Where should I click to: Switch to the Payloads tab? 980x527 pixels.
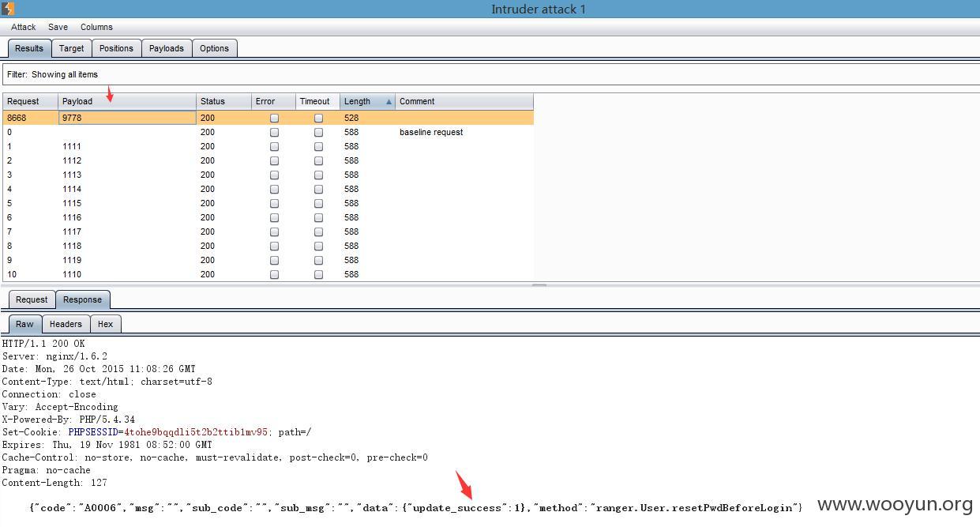167,48
